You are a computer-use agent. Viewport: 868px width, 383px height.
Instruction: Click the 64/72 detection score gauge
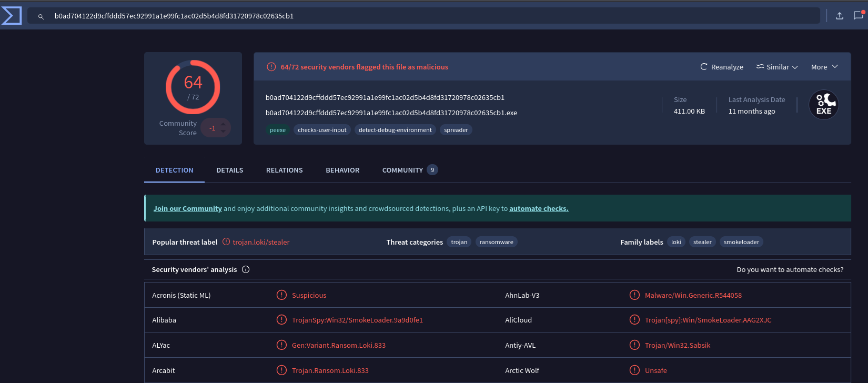[193, 87]
